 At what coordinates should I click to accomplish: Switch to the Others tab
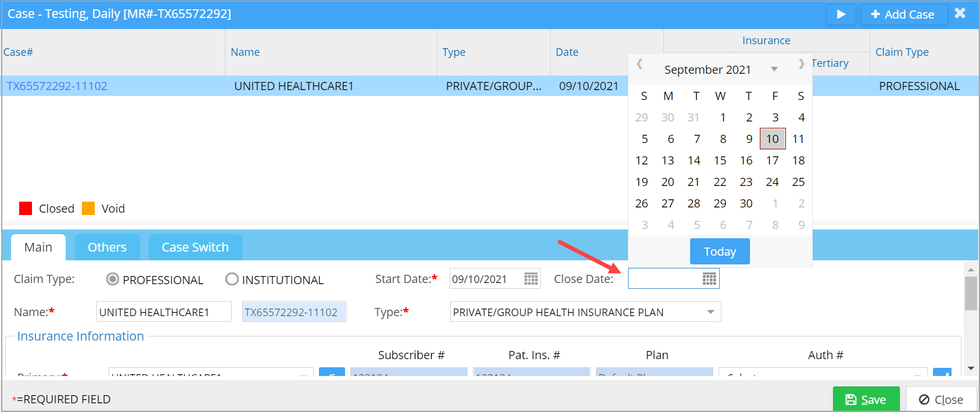(x=107, y=248)
